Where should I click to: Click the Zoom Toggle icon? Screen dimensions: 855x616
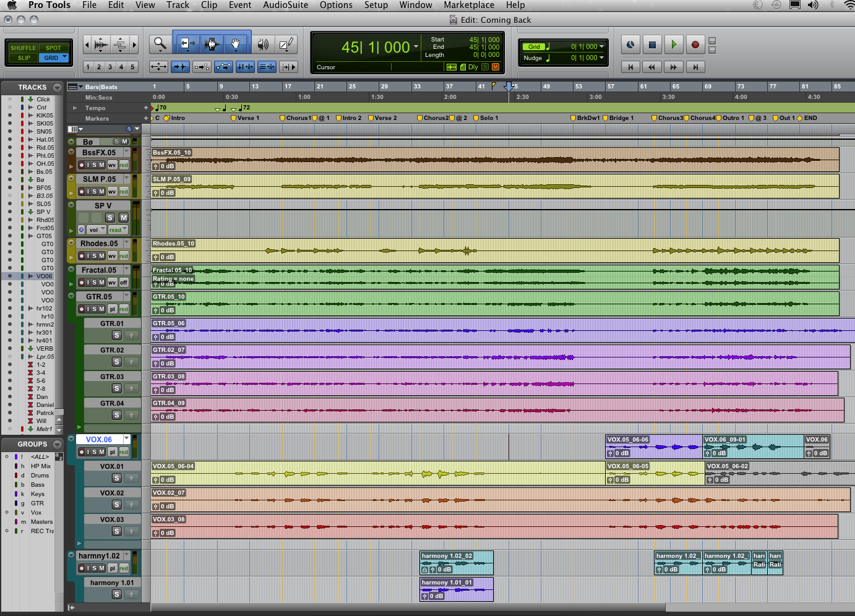[x=158, y=66]
